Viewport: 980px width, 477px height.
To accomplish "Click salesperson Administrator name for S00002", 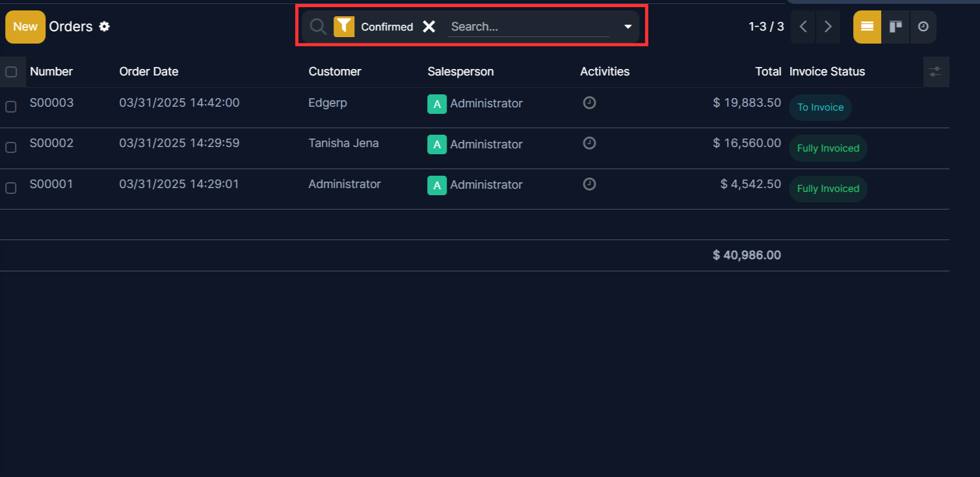I will click(486, 144).
